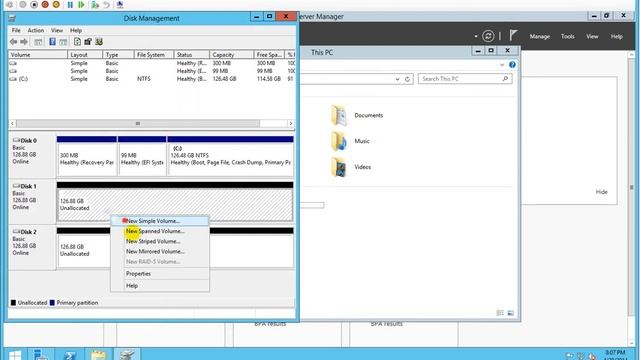Select Properties in the context menu

pyautogui.click(x=160, y=273)
